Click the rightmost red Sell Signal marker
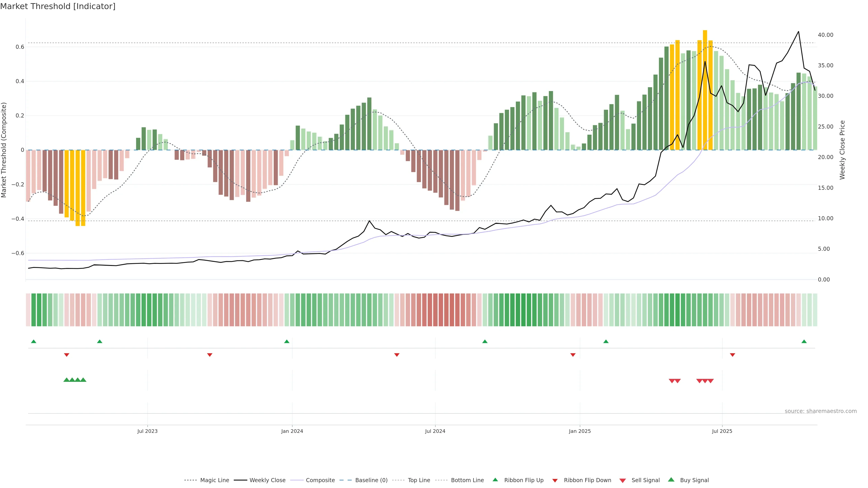The height and width of the screenshot is (488, 868). (711, 381)
